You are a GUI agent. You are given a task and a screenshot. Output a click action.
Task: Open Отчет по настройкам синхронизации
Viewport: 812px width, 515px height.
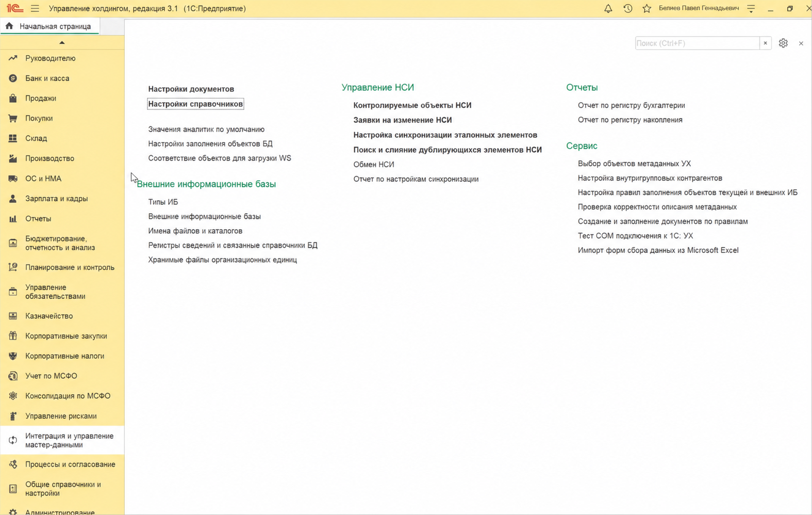(416, 179)
